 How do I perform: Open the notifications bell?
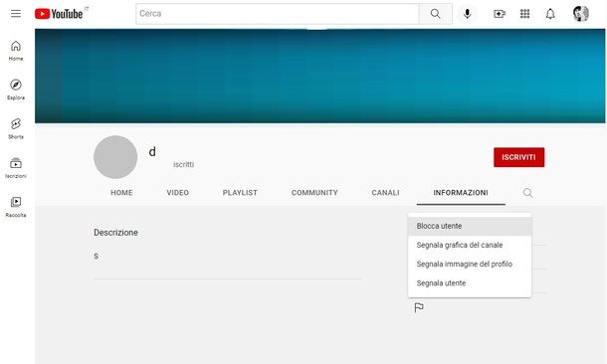point(550,14)
